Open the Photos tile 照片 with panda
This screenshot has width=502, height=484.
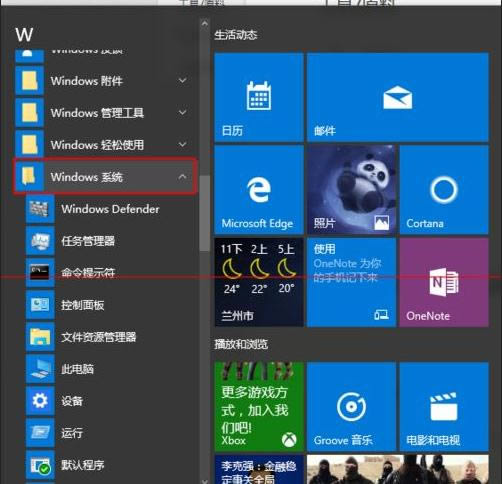(x=352, y=190)
